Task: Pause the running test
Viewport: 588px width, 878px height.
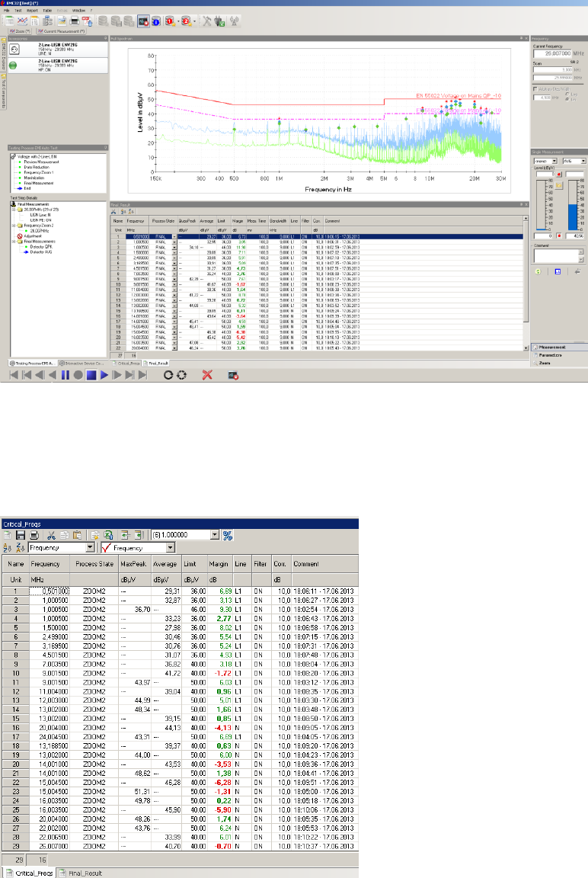Action: pos(65,375)
